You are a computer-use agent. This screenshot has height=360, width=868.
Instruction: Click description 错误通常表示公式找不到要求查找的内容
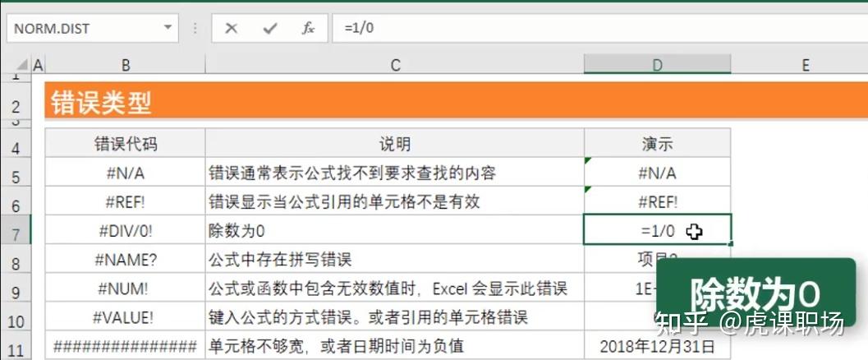[395, 173]
